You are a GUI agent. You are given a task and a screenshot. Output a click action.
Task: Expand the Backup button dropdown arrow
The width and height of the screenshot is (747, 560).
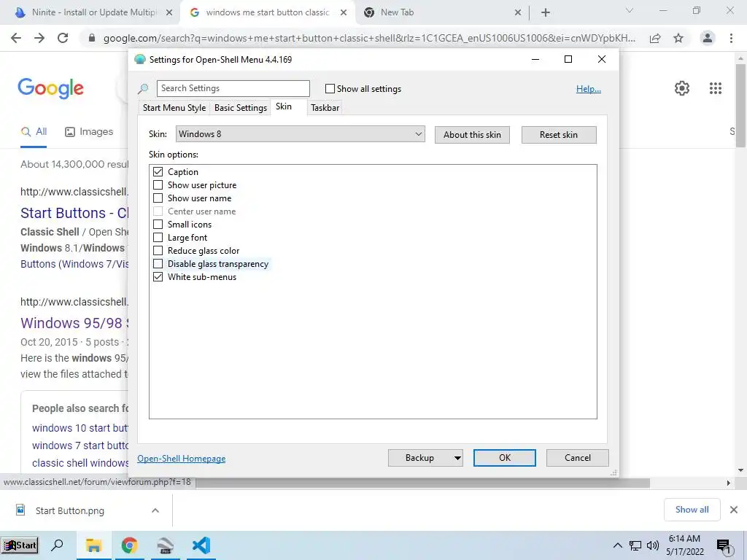[x=457, y=458]
